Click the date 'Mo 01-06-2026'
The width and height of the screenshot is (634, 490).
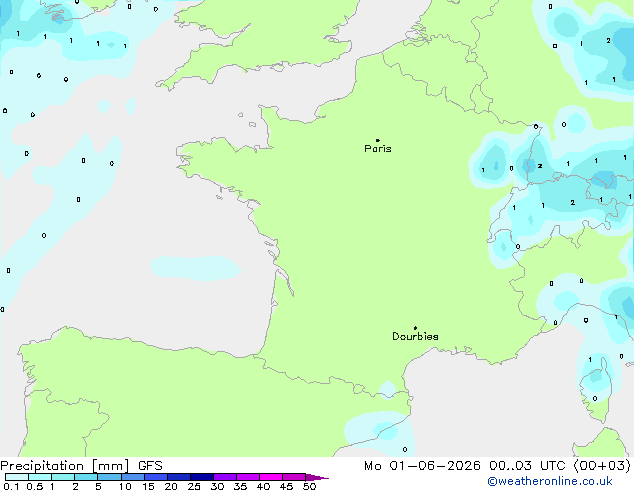pos(422,466)
